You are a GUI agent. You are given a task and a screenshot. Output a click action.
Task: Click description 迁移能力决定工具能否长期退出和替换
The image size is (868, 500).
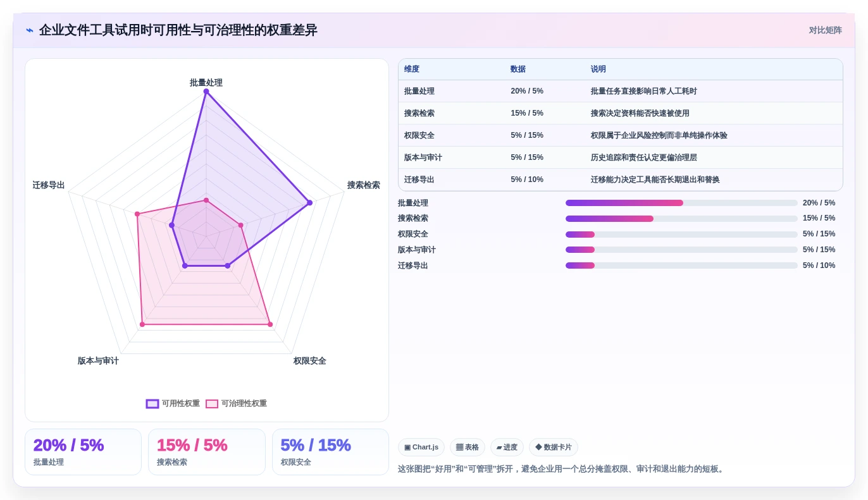655,180
